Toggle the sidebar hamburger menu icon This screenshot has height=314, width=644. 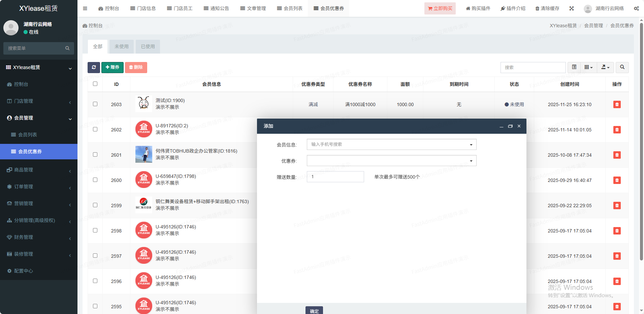click(x=85, y=8)
